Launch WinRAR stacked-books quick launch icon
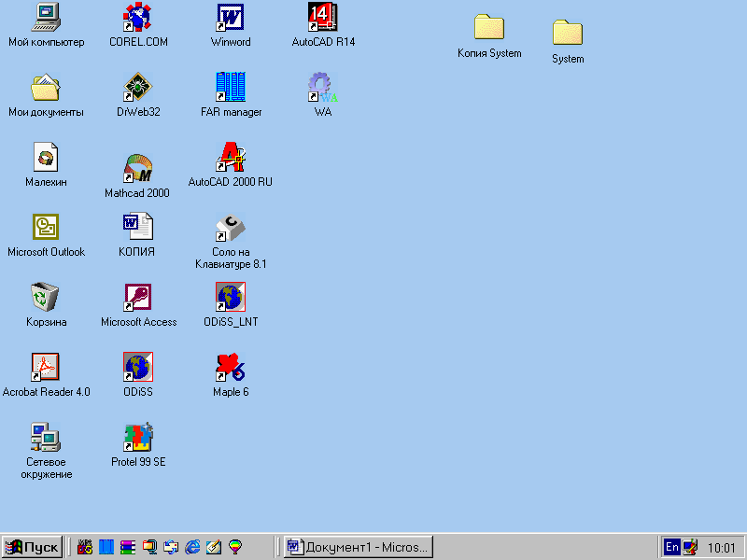Screen dimensions: 747x560 click(128, 547)
